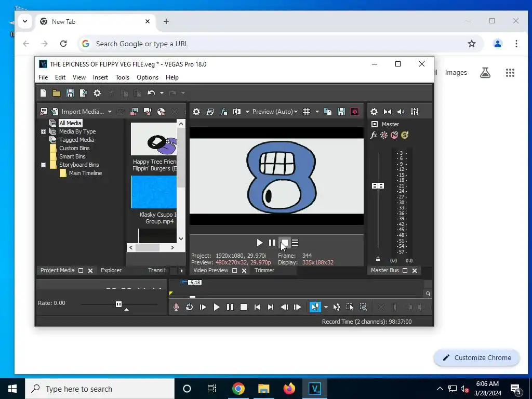
Task: Select the Klasky Csupo media thumbnail
Action: 154,192
